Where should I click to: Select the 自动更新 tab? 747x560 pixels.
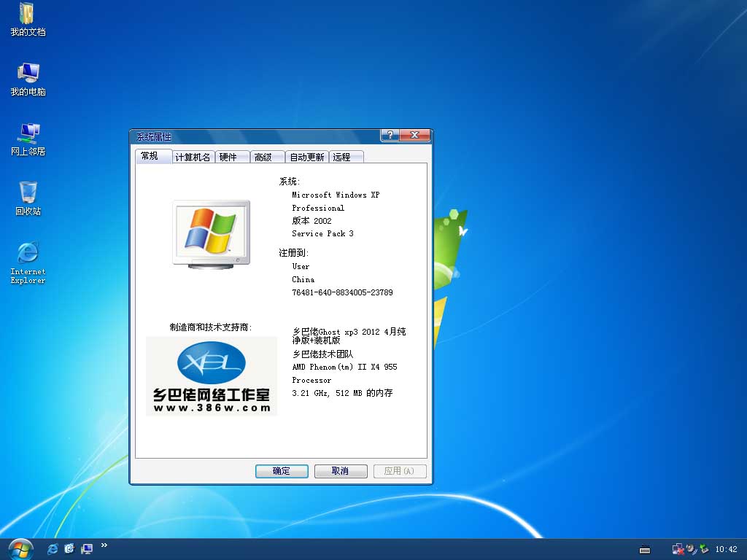coord(306,157)
